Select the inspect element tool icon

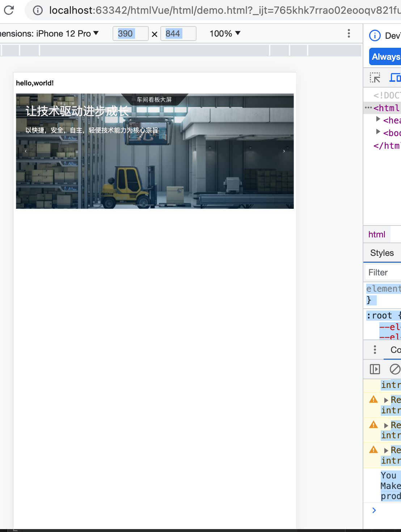[375, 77]
